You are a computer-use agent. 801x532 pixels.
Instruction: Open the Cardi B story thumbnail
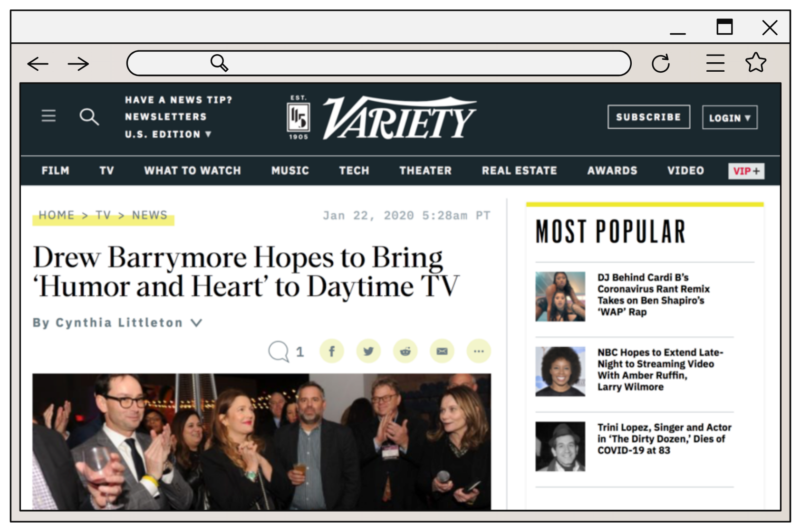(x=560, y=296)
